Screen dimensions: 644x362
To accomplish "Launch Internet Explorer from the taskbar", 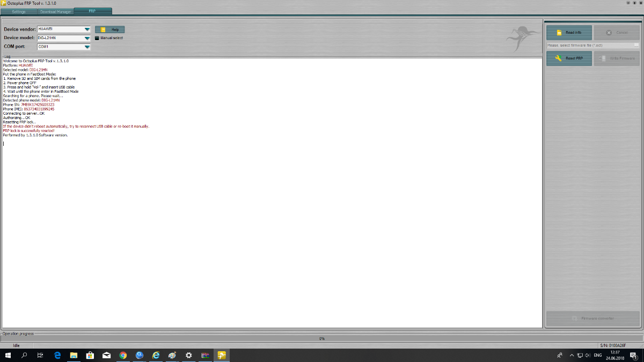I will (x=156, y=355).
